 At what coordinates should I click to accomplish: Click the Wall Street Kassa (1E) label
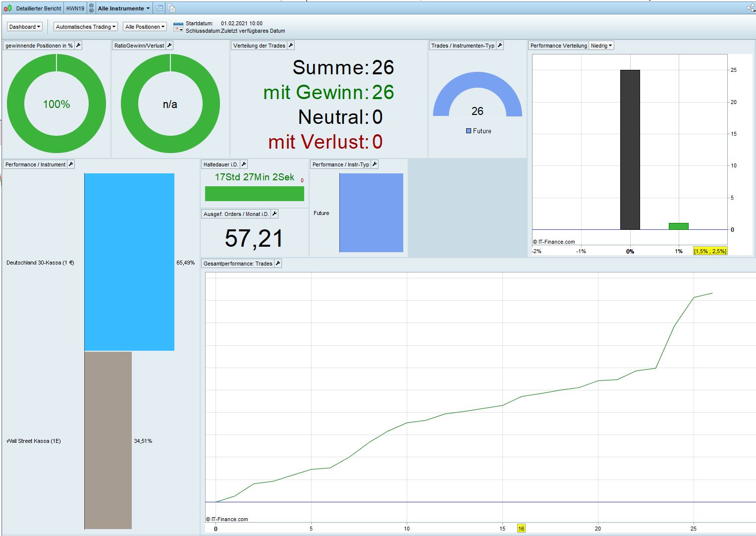(x=34, y=441)
